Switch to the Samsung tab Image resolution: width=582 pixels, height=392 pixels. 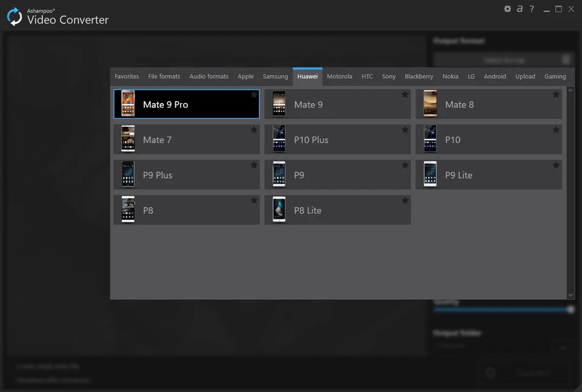(x=275, y=76)
